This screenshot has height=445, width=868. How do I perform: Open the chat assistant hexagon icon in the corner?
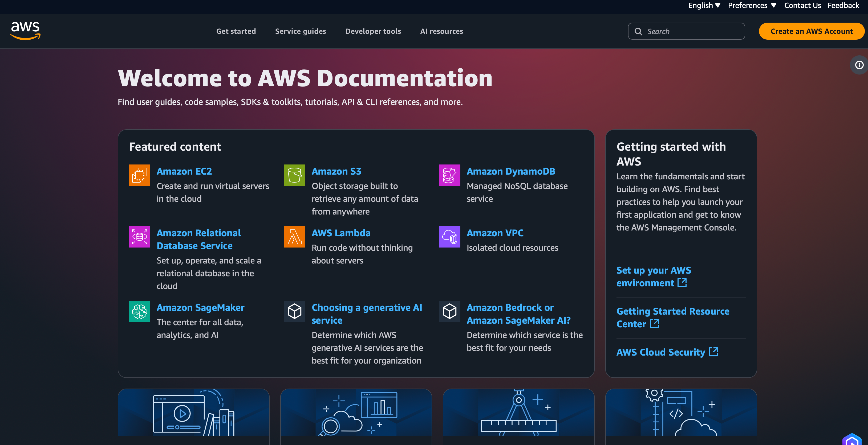coord(852,439)
